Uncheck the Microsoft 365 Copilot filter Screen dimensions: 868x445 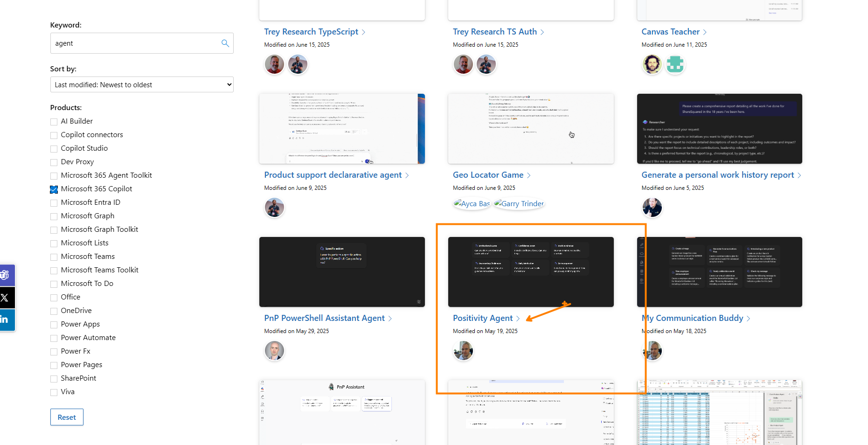(x=54, y=189)
